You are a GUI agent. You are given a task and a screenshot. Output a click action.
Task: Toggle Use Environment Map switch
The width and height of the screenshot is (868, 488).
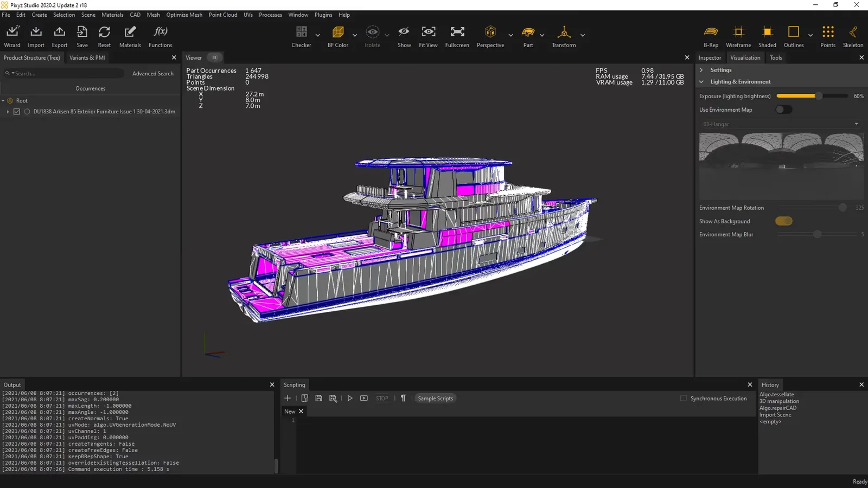click(x=784, y=110)
